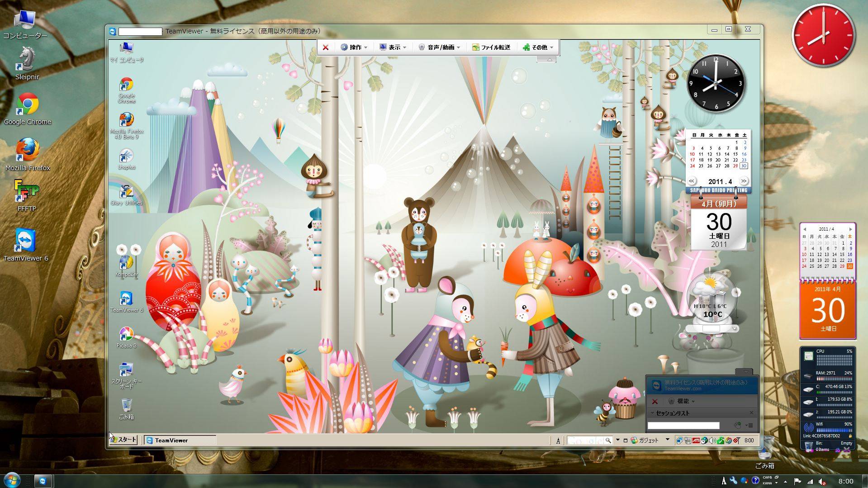868x488 pixels.
Task: Select the KompoZer remote desktop icon
Action: click(x=127, y=266)
